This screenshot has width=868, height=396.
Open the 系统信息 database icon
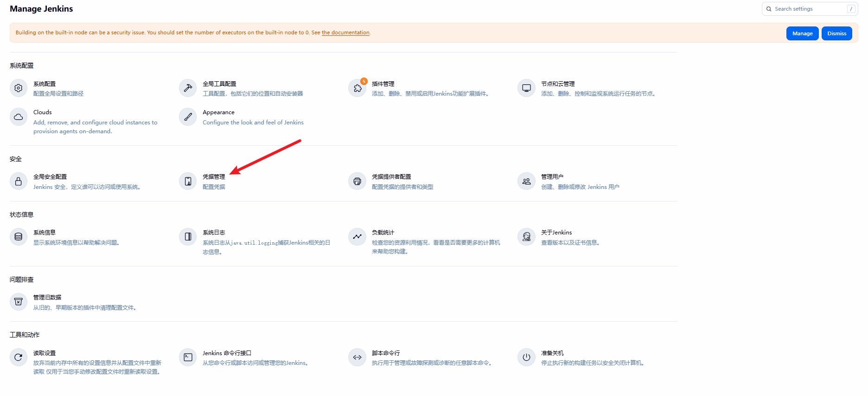coord(19,237)
